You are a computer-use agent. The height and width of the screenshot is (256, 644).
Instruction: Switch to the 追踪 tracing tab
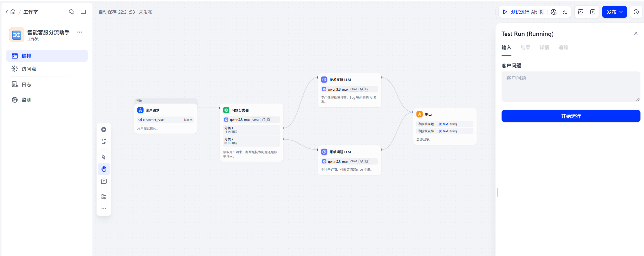pyautogui.click(x=563, y=47)
